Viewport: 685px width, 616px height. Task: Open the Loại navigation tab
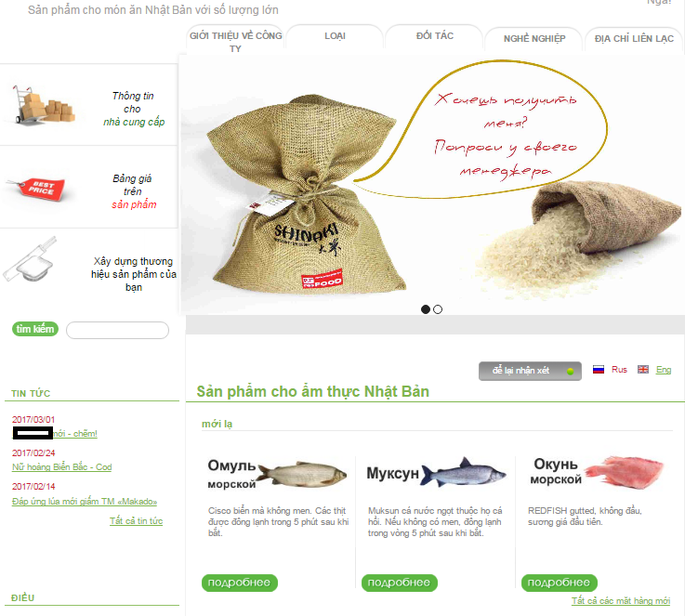coord(336,36)
